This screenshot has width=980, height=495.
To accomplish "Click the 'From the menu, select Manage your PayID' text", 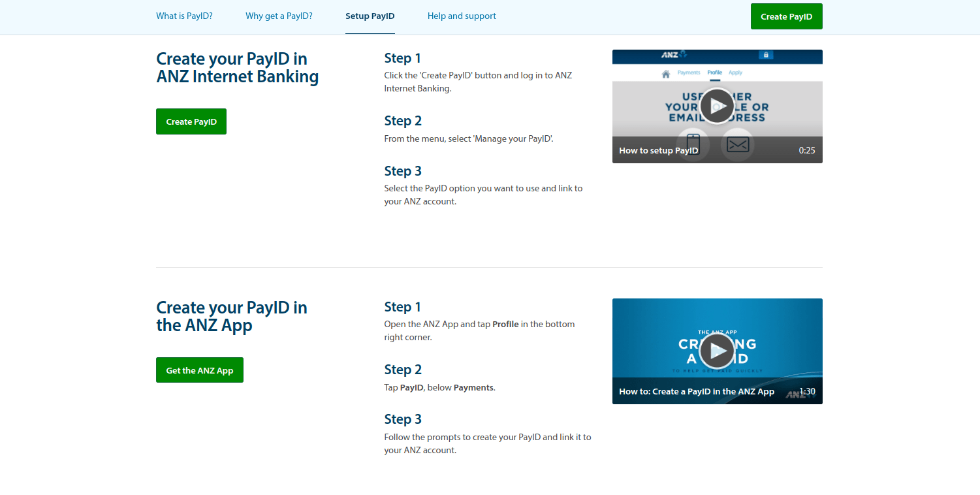I will pos(469,138).
